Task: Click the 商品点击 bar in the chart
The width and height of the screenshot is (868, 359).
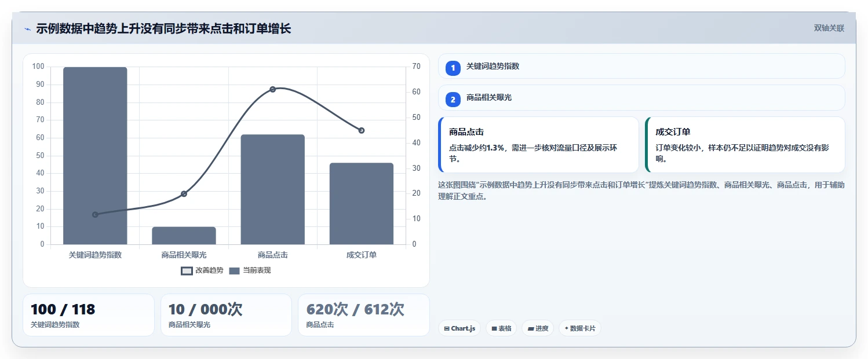Action: pyautogui.click(x=272, y=189)
